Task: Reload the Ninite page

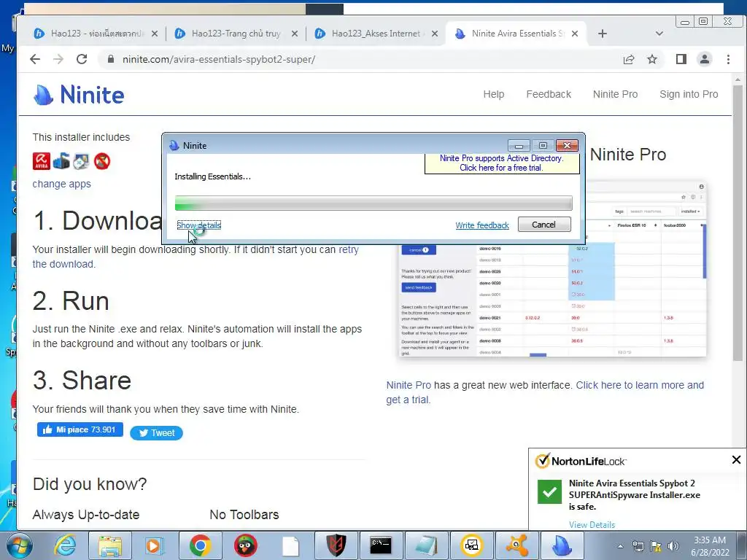Action: [82, 59]
